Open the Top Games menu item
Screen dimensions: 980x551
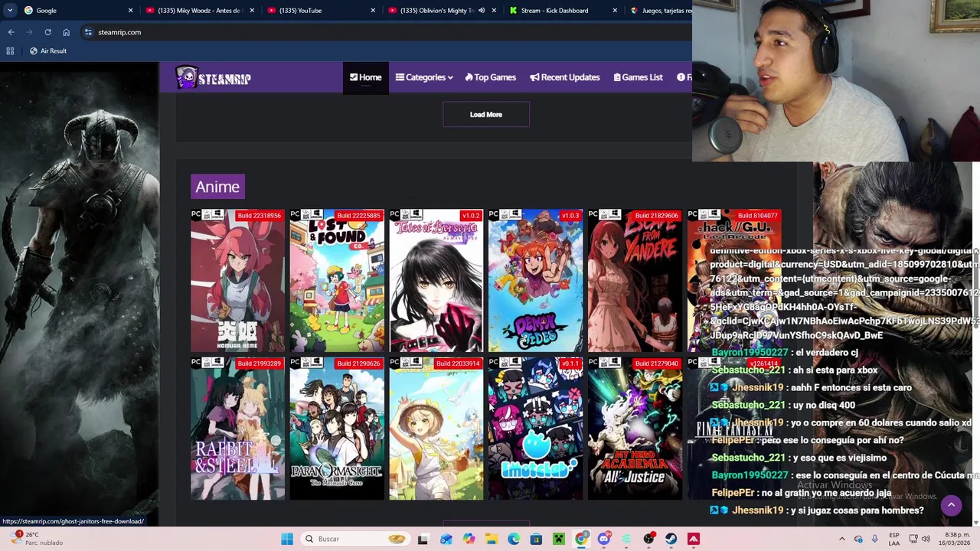click(490, 77)
